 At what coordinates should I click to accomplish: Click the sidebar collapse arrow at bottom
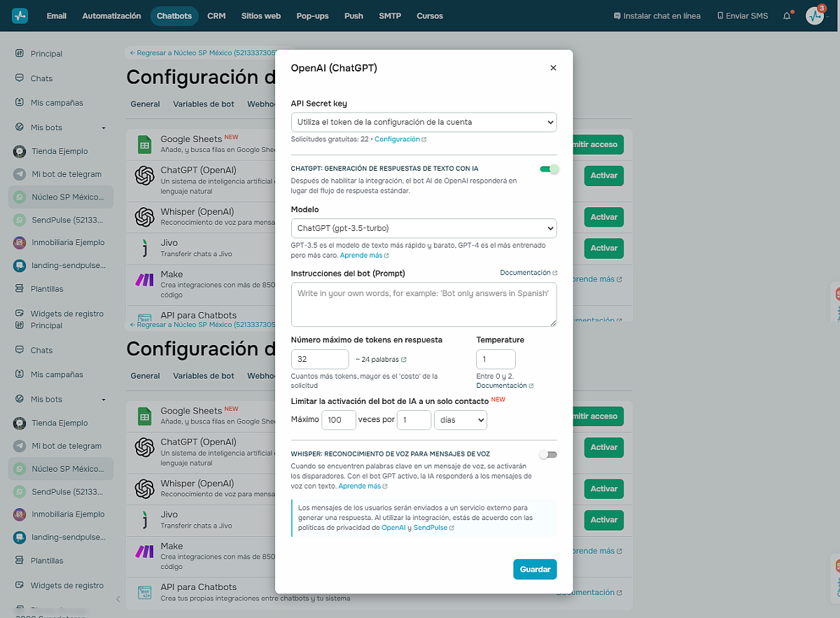pos(118,599)
